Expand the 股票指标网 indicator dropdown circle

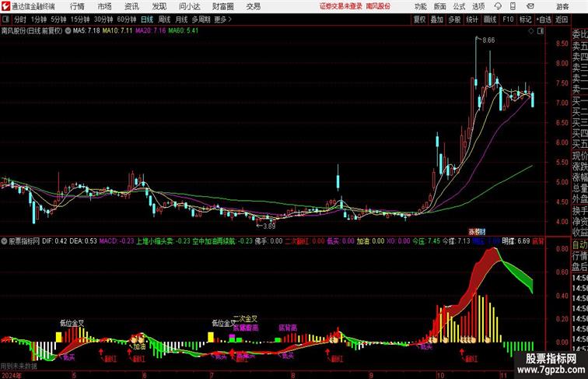tap(4, 241)
